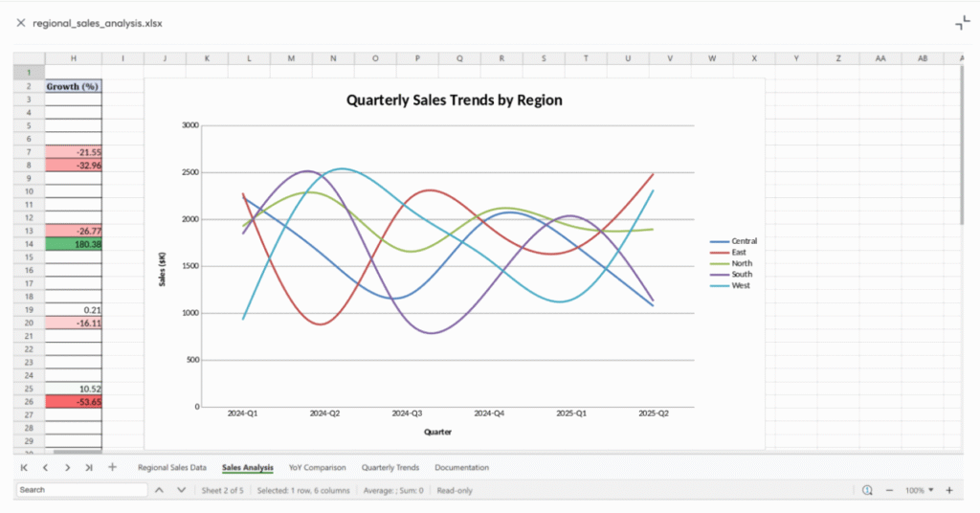Screen dimensions: 980x513
Task: Find previous search result up arrow
Action: pos(159,490)
